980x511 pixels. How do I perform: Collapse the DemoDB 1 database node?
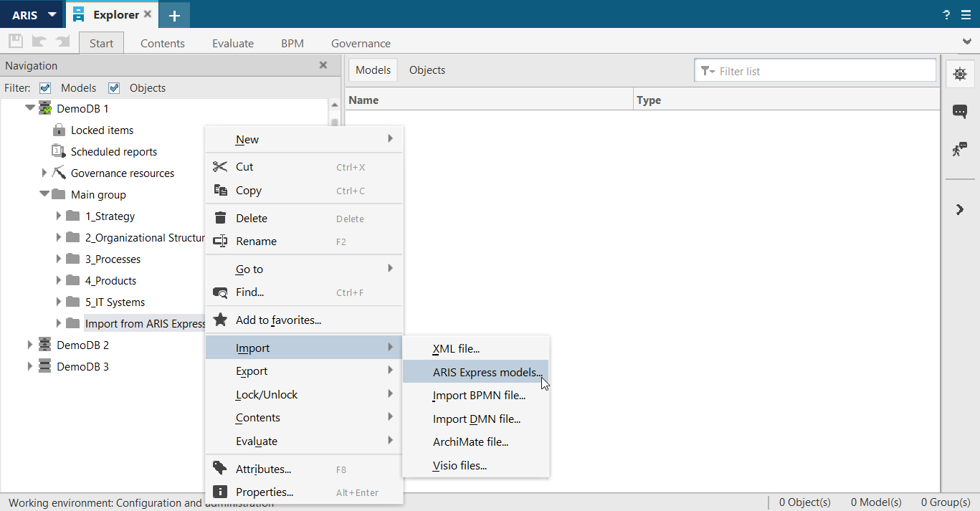click(x=29, y=108)
